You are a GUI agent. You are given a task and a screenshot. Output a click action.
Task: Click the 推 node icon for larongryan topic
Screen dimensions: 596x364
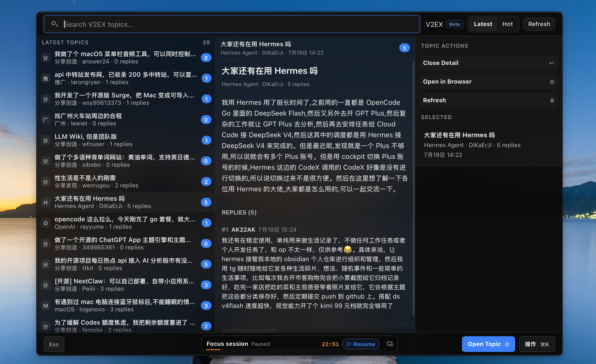tap(46, 78)
